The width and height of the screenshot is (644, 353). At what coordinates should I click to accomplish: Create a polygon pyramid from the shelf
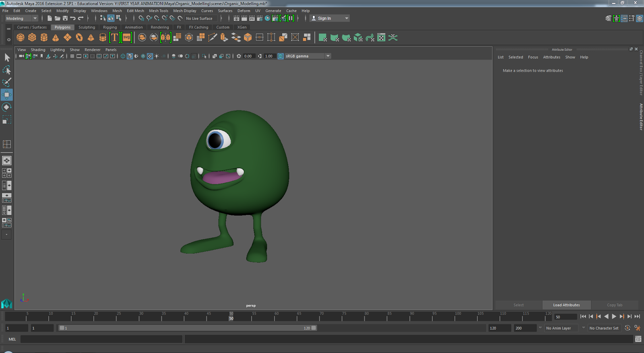91,37
